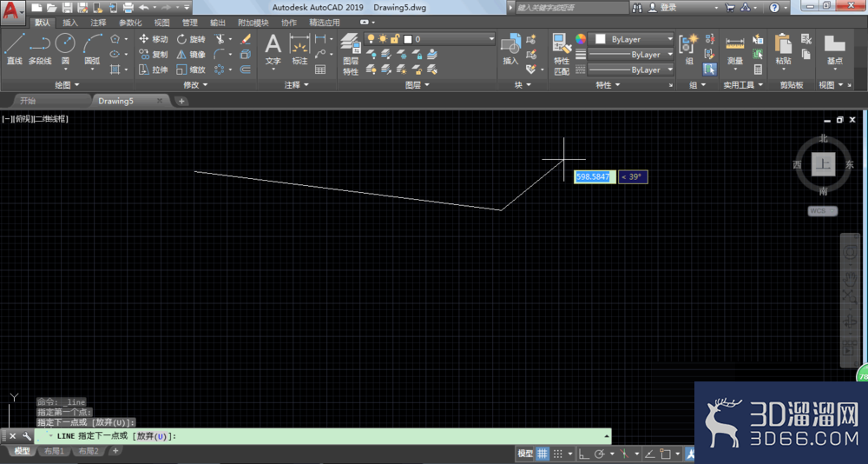
Task: Select the Circle (圆) tool
Action: coord(65,50)
